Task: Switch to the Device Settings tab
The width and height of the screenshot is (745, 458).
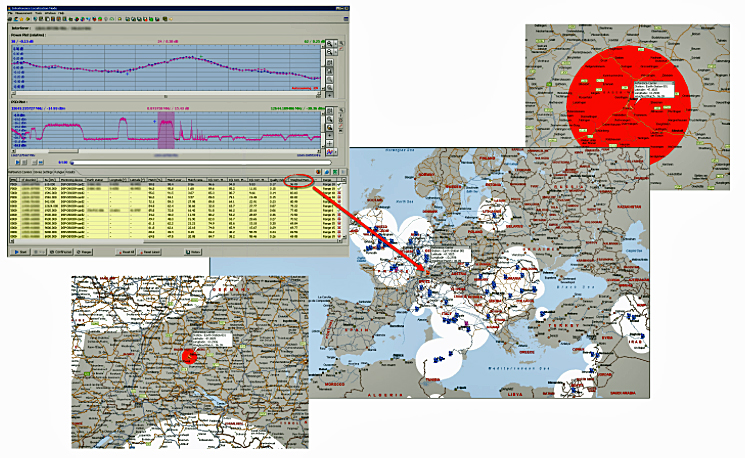Action: pos(43,172)
